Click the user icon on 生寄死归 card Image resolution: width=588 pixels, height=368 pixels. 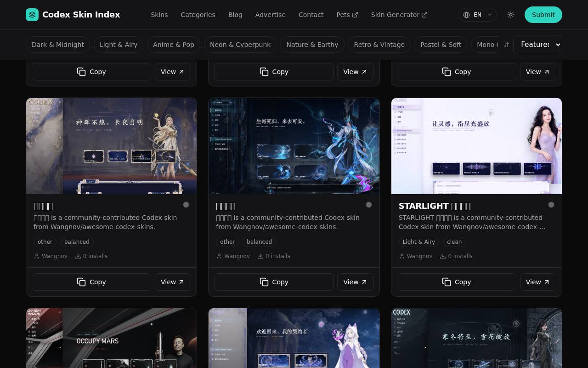tap(219, 256)
